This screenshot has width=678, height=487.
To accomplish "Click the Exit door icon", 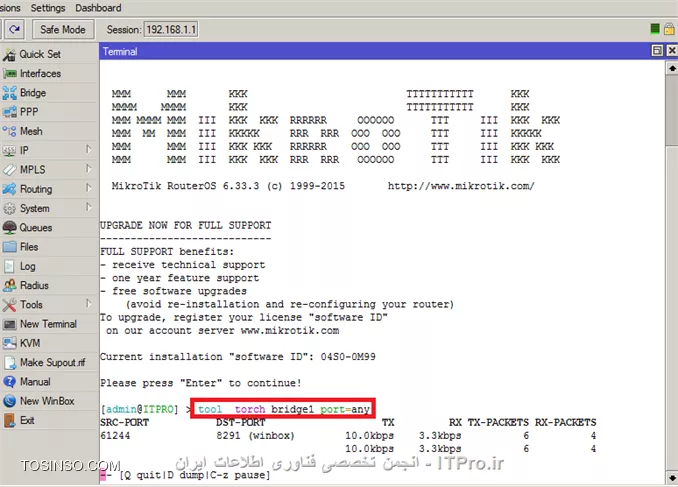I will coord(10,420).
